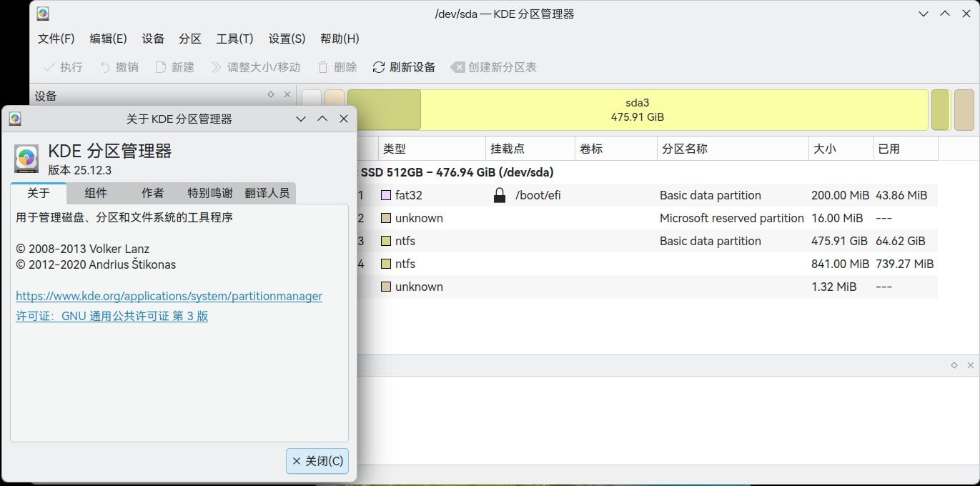The height and width of the screenshot is (486, 980).
Task: Select the /boot/efi mount point cell
Action: pyautogui.click(x=538, y=195)
